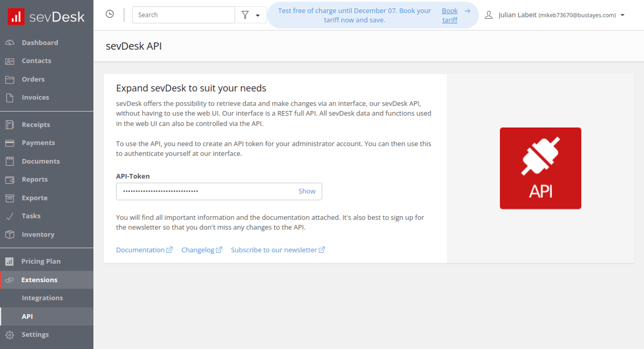Show the hidden API token
The image size is (644, 349).
pyautogui.click(x=307, y=191)
